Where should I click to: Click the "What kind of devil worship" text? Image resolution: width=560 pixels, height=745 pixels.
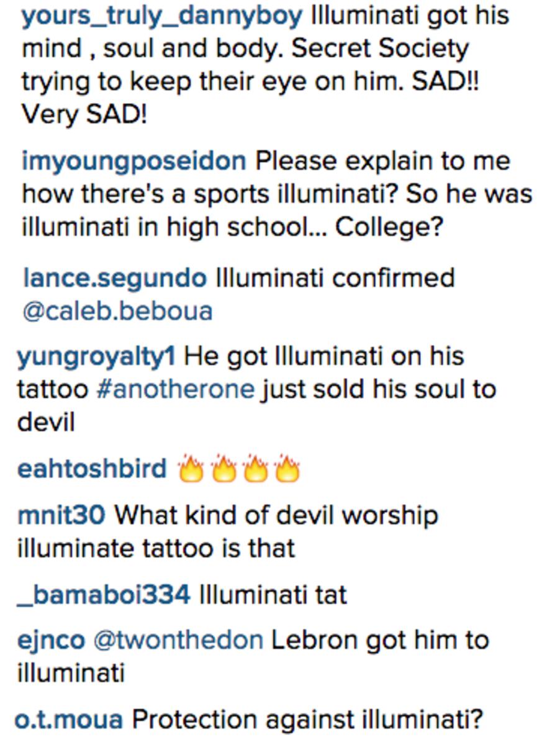coord(276,515)
